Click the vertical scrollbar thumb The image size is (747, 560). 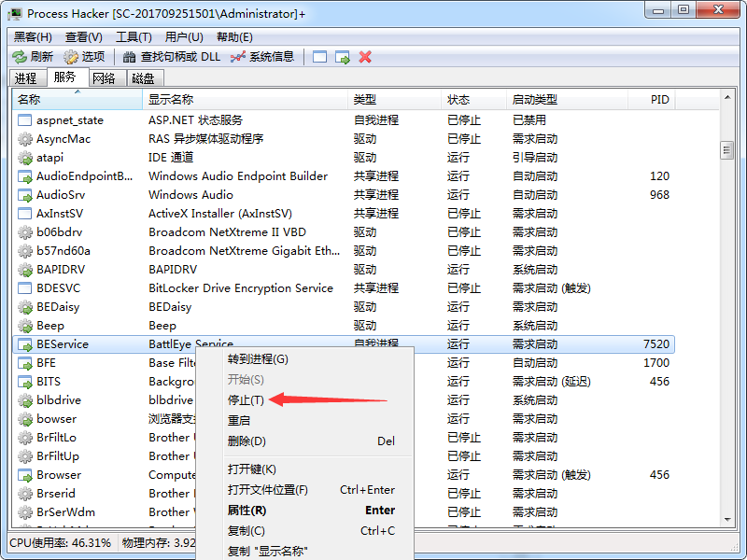point(726,150)
